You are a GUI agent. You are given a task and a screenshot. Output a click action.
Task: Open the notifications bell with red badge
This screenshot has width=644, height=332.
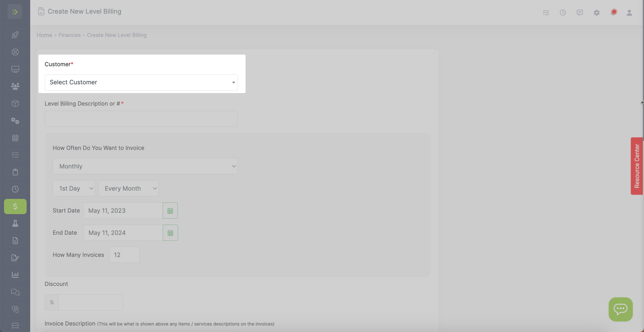point(614,12)
